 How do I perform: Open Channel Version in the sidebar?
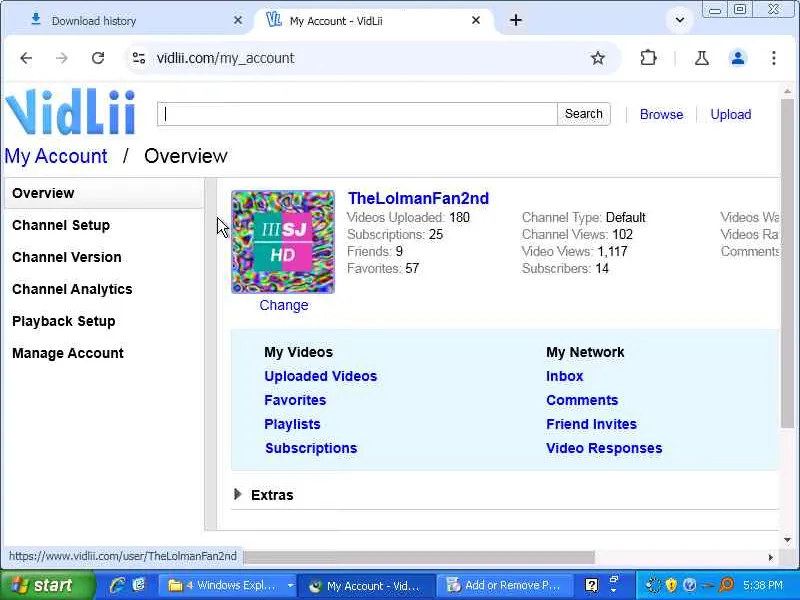67,257
